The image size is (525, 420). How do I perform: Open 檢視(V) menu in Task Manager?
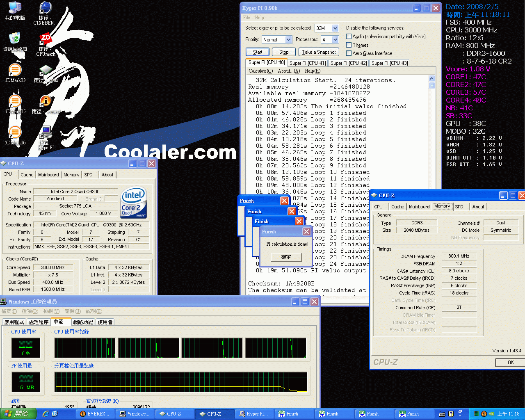51,311
